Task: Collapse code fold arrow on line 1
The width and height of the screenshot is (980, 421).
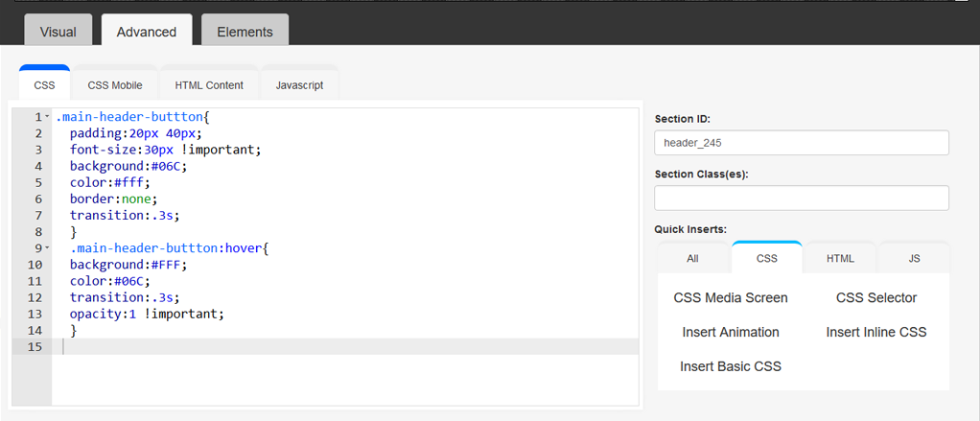Action: click(x=48, y=117)
